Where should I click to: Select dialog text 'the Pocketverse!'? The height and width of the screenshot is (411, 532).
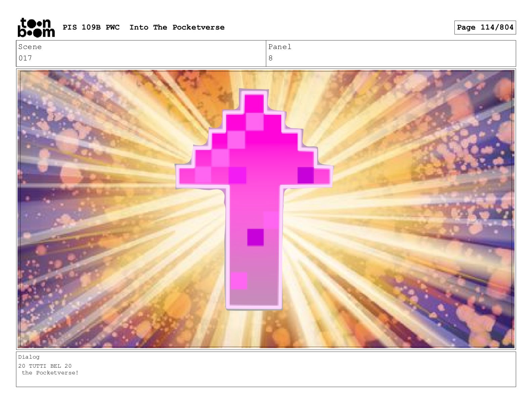50,373
